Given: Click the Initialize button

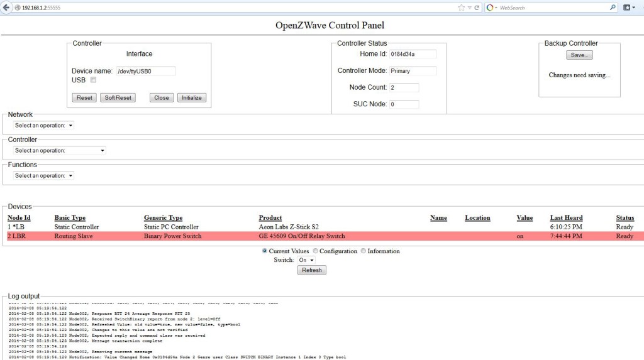Looking at the screenshot, I should tap(192, 98).
